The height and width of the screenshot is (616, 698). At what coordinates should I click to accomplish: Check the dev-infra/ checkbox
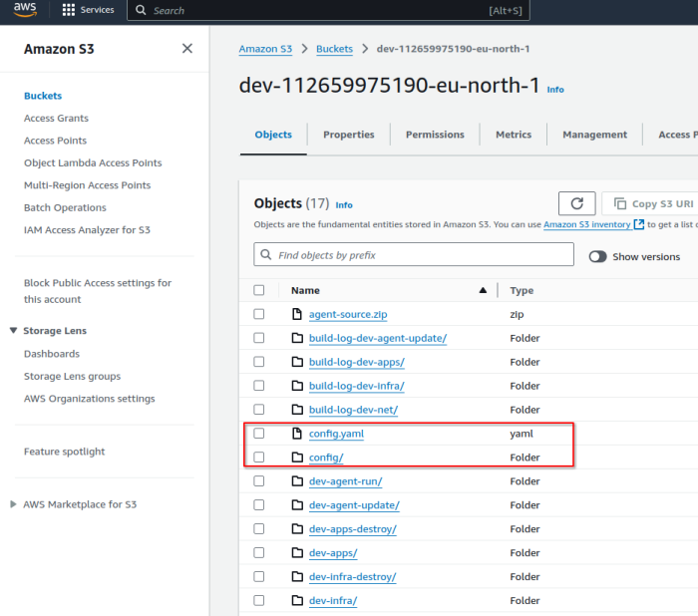coord(258,600)
